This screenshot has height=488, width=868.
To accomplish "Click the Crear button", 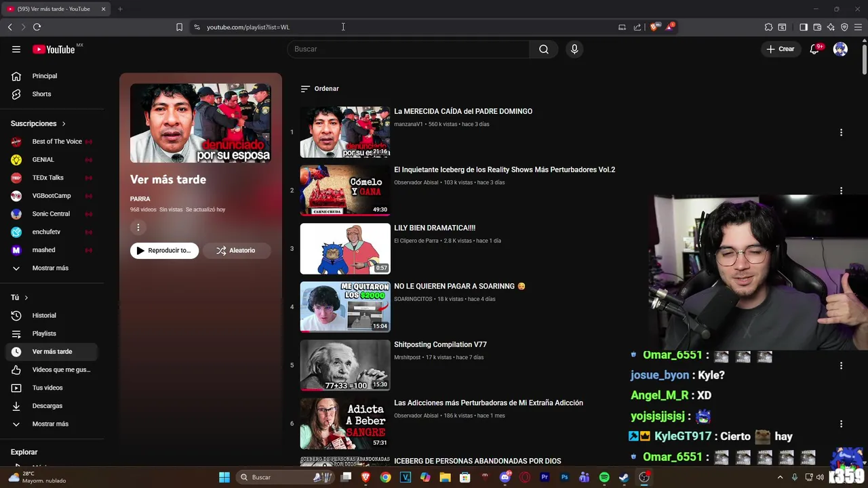I will pyautogui.click(x=781, y=49).
